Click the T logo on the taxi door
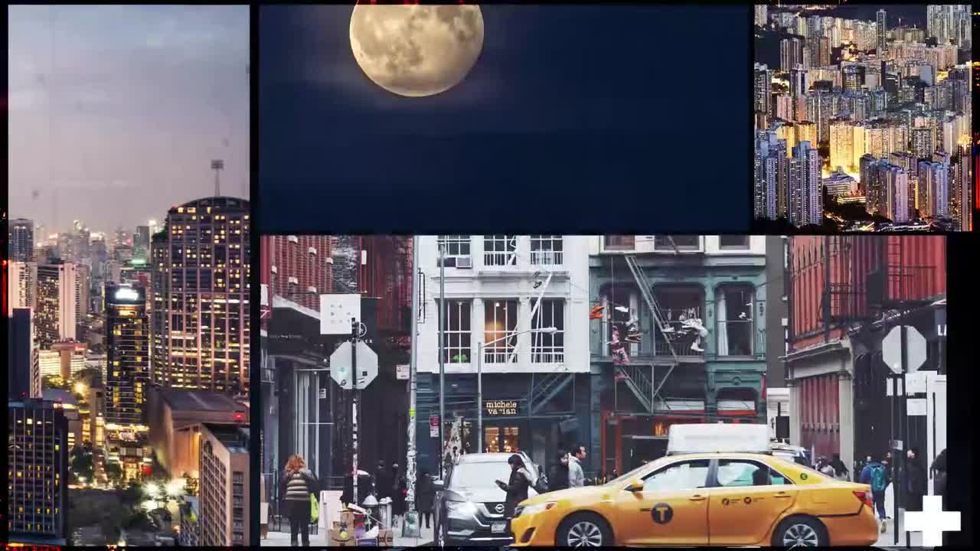 point(661,513)
